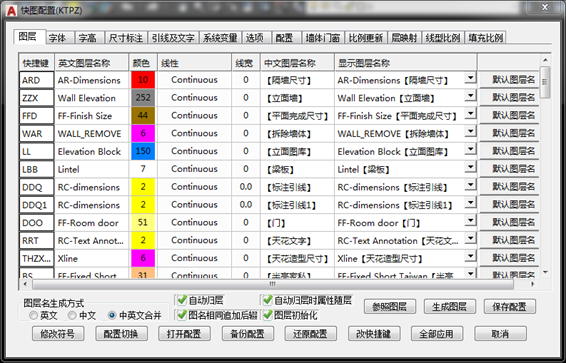Click the 取消 button
Image resolution: width=566 pixels, height=363 pixels.
pos(500,334)
